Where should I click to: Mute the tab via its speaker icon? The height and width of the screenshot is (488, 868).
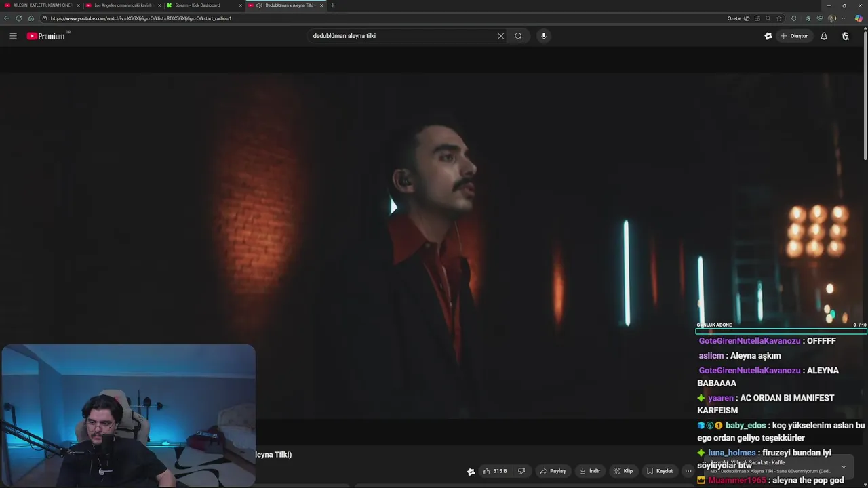[259, 5]
